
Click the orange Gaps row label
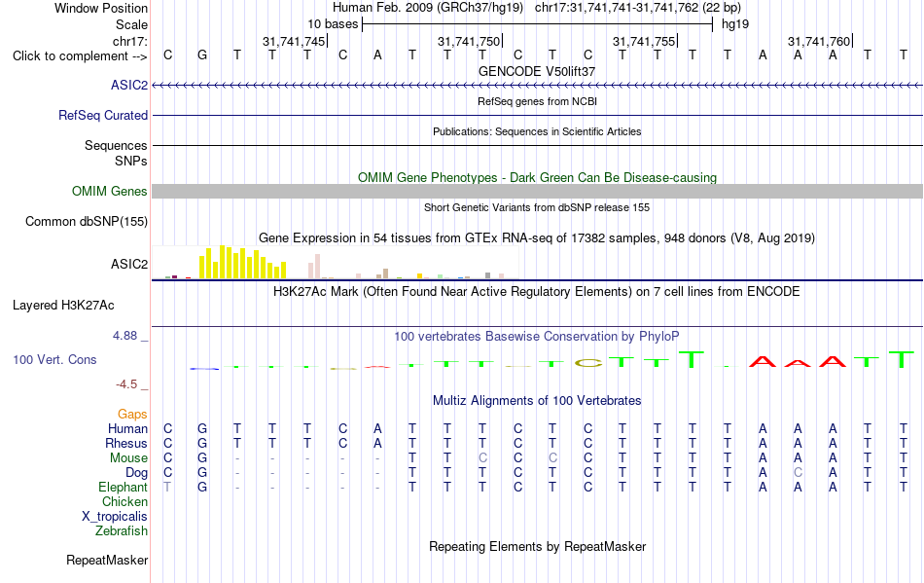(x=132, y=415)
